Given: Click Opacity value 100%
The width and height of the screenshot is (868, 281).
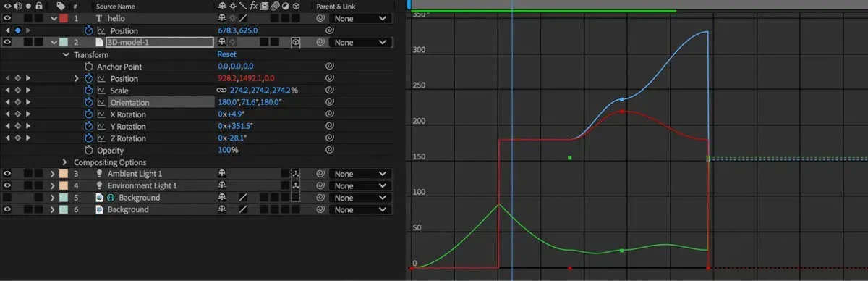Looking at the screenshot, I should pyautogui.click(x=228, y=150).
